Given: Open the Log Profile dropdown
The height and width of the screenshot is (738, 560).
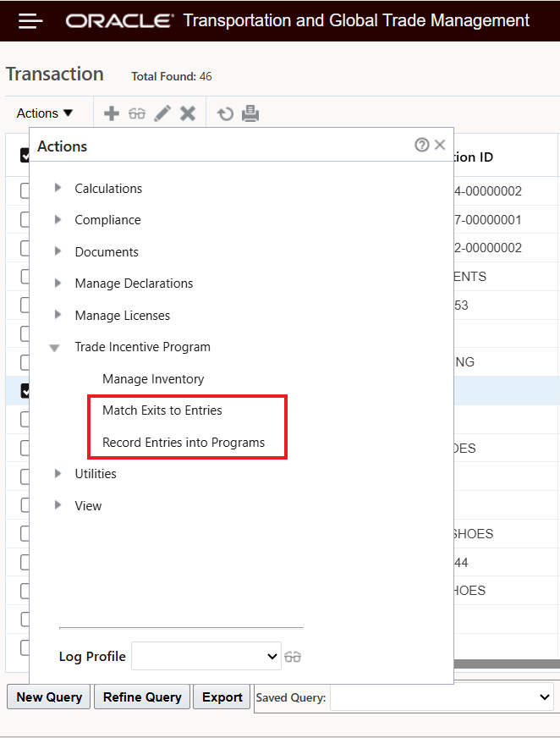Looking at the screenshot, I should click(206, 656).
